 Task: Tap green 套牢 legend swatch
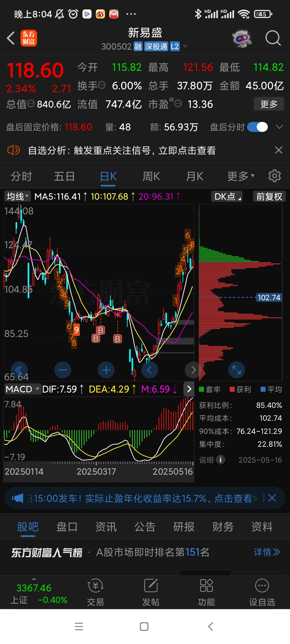tap(201, 389)
